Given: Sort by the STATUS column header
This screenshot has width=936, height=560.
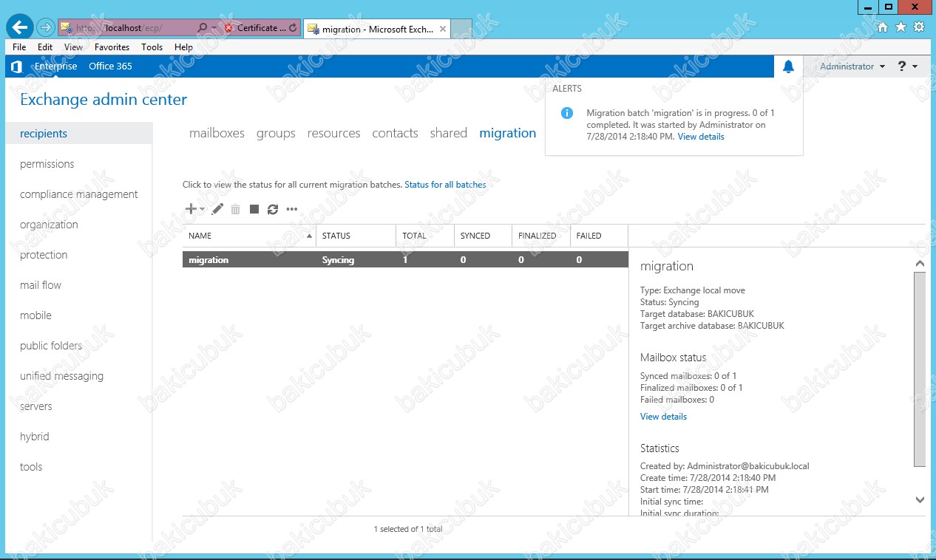Looking at the screenshot, I should (x=356, y=236).
